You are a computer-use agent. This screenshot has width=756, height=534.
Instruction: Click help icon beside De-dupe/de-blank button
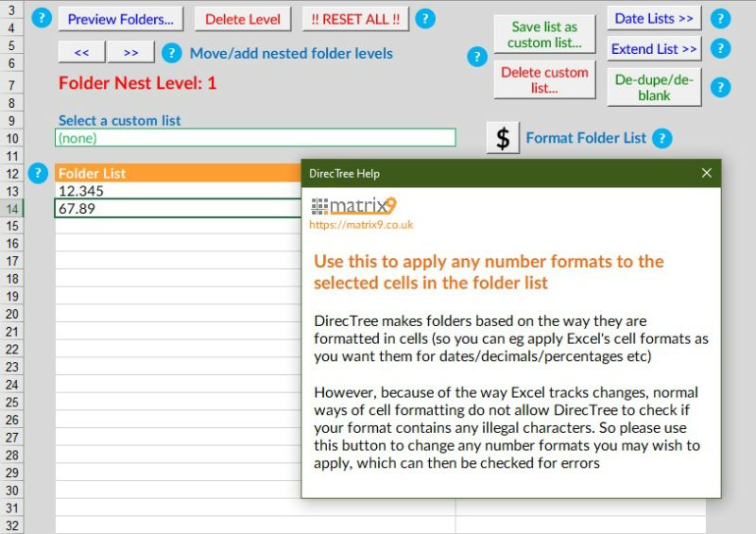(x=720, y=87)
